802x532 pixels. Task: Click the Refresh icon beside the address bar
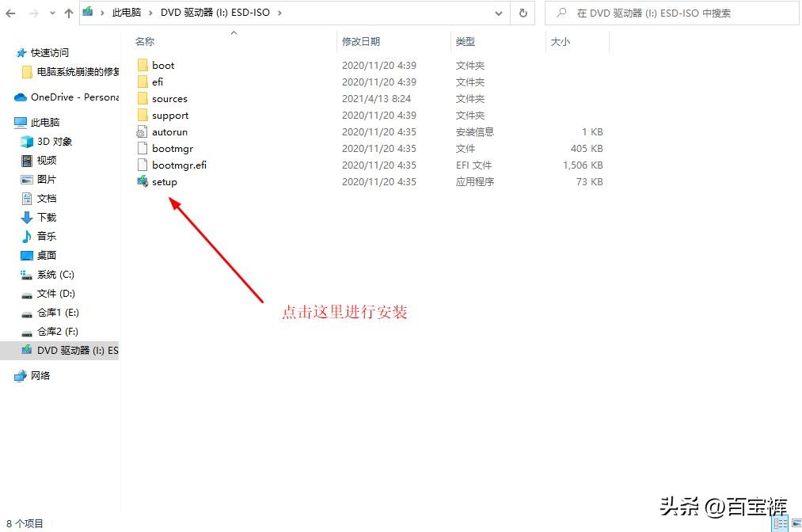click(524, 13)
